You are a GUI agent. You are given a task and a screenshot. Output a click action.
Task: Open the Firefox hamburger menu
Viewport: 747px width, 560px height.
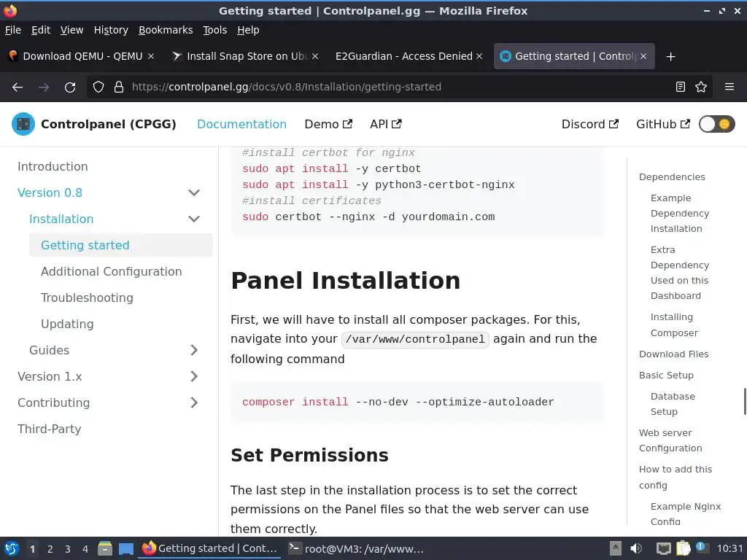coord(729,87)
